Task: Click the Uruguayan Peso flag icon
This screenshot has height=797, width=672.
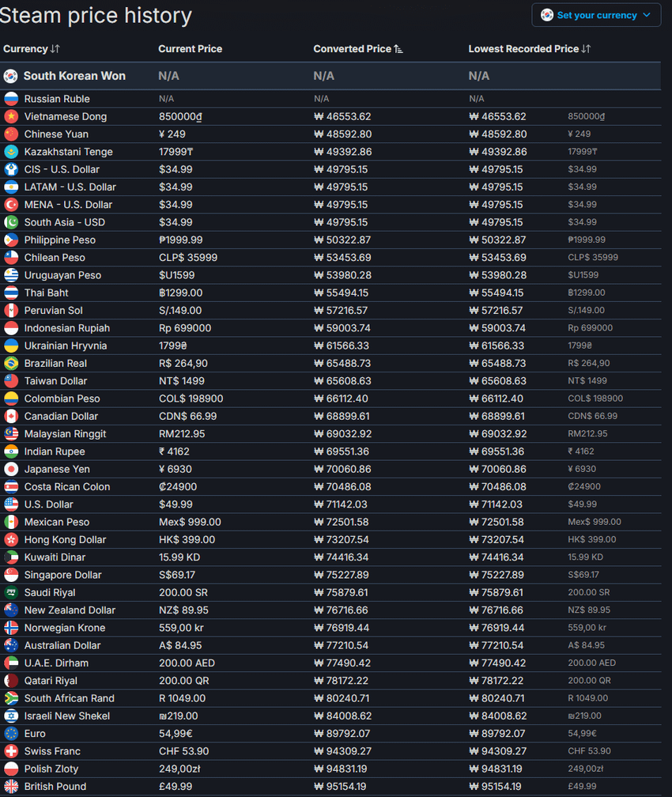Action: tap(11, 275)
